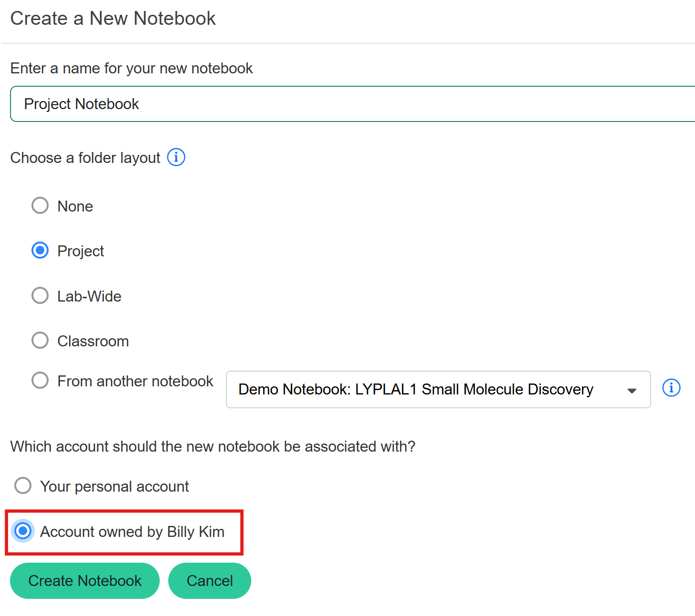The width and height of the screenshot is (695, 616).
Task: Select the Account owned by Billy Kim radio
Action: 23,531
